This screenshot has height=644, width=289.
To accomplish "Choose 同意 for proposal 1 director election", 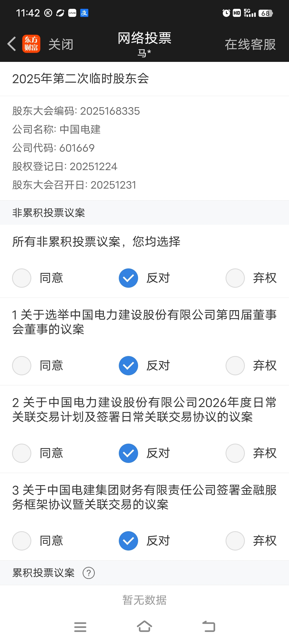I will point(22,366).
